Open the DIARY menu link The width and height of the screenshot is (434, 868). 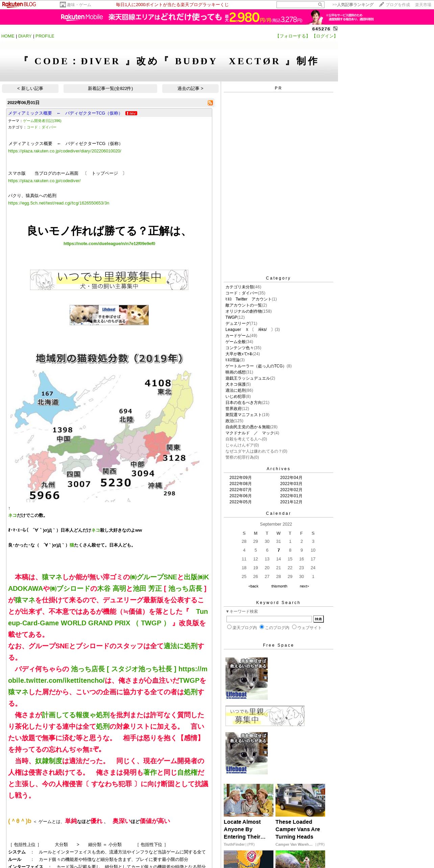[x=25, y=36]
